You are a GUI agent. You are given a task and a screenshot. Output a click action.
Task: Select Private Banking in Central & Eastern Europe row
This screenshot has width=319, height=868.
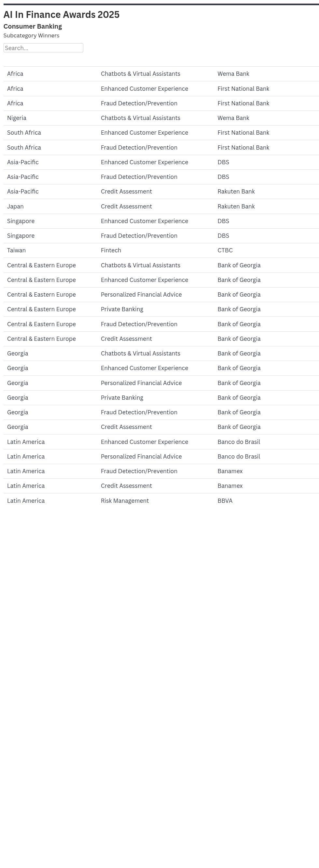point(122,309)
